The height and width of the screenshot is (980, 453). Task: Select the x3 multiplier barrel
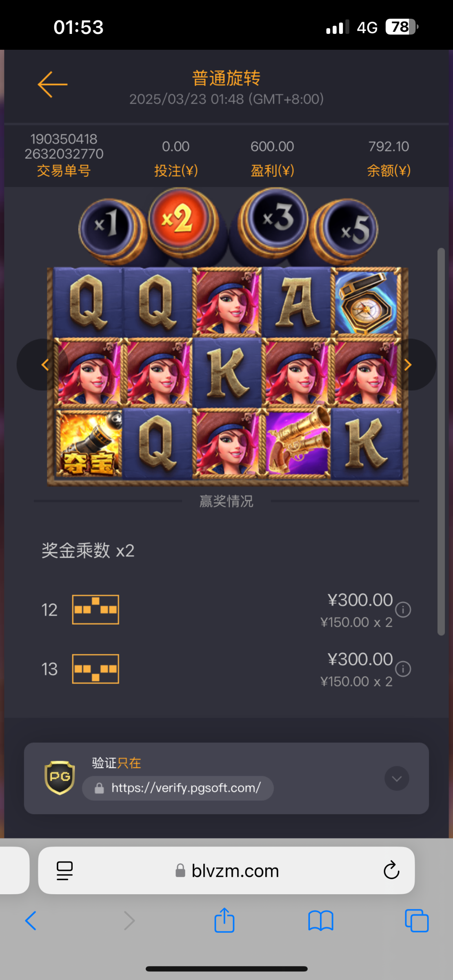273,220
